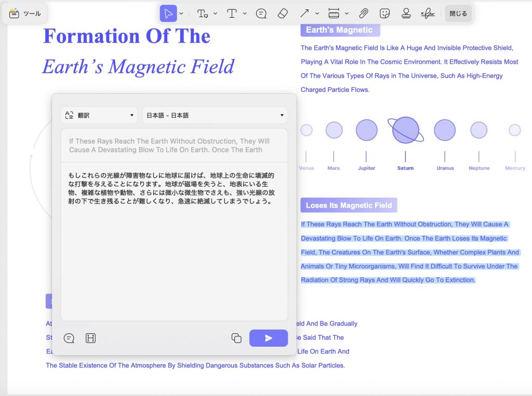Click the 'Formation Of The' title
532x396 pixels.
(x=127, y=36)
